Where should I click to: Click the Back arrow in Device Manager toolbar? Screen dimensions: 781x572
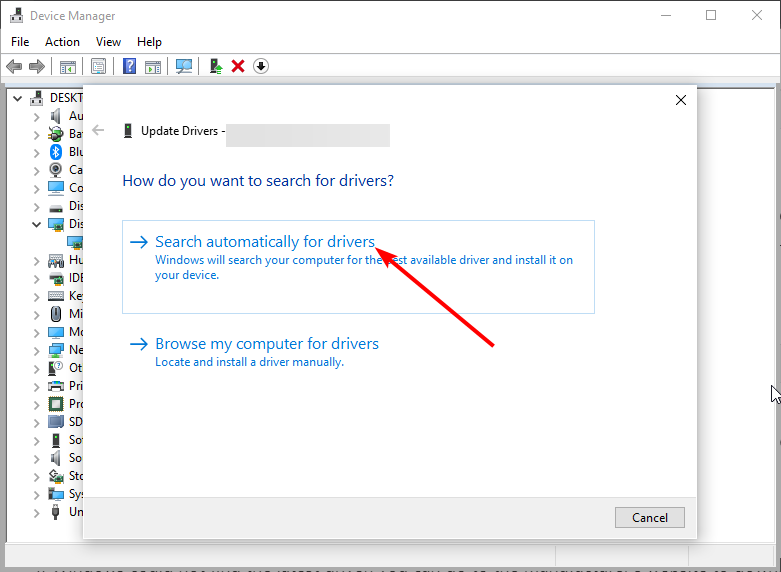(x=14, y=66)
